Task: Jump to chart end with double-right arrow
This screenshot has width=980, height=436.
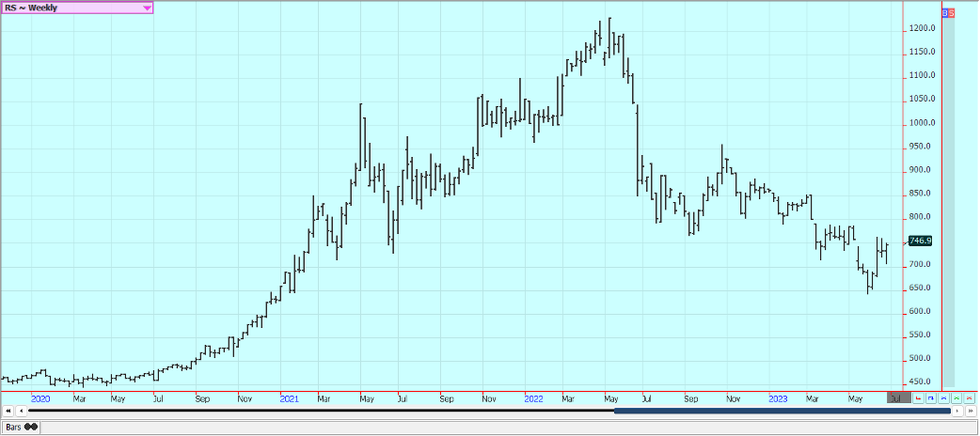Action: pyautogui.click(x=971, y=411)
